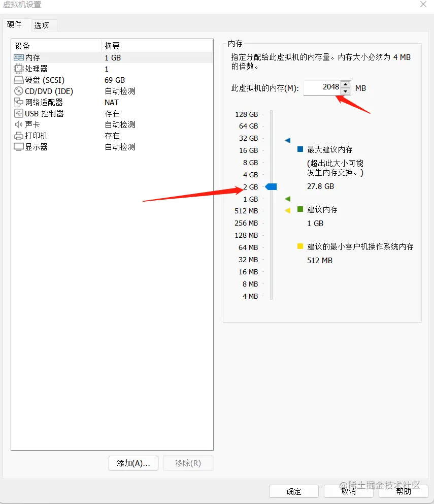Click the memory decrease stepper arrow
The width and height of the screenshot is (434, 504).
click(345, 91)
